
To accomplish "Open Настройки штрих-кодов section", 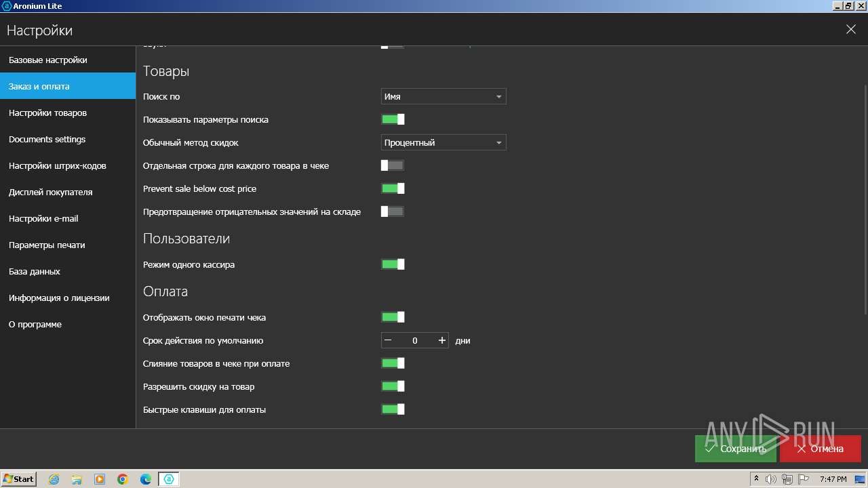I will tap(68, 165).
